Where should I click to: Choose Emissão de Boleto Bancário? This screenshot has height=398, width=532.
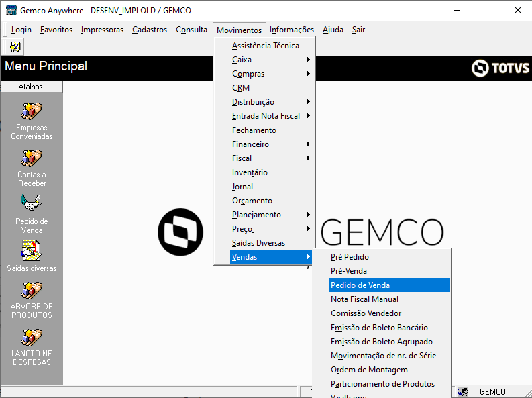click(390, 328)
